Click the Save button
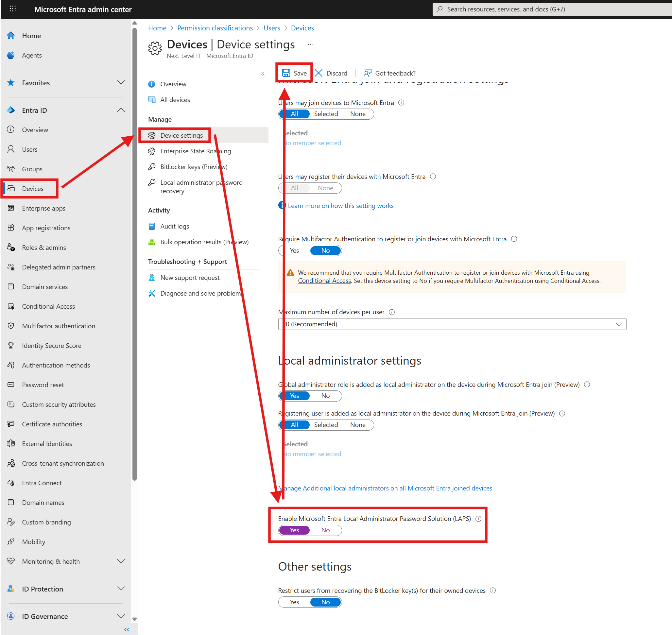 pyautogui.click(x=294, y=73)
